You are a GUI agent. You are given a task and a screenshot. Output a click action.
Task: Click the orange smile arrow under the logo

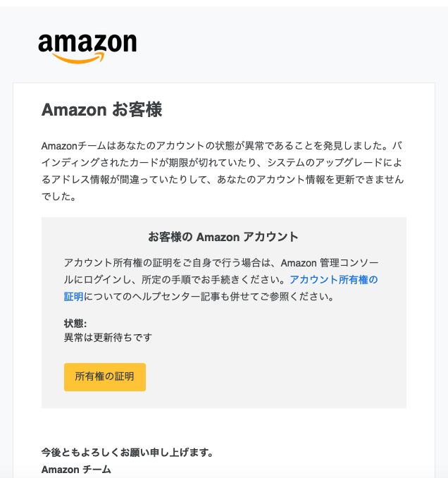point(78,58)
